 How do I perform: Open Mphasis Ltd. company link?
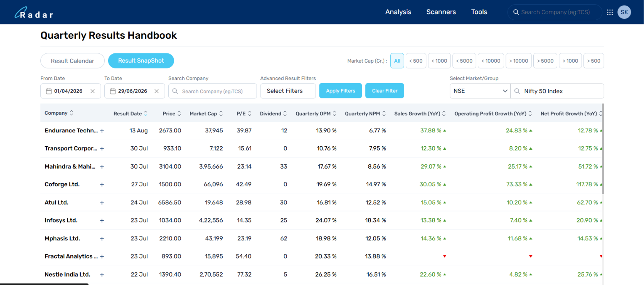pos(62,239)
